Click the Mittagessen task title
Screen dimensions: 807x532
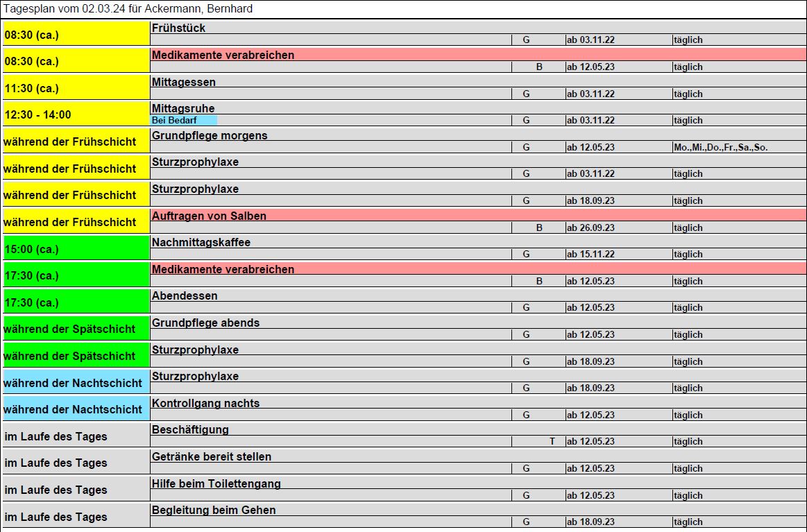click(184, 82)
